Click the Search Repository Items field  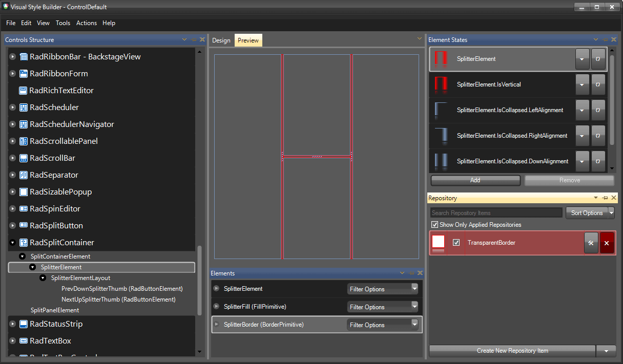(496, 213)
